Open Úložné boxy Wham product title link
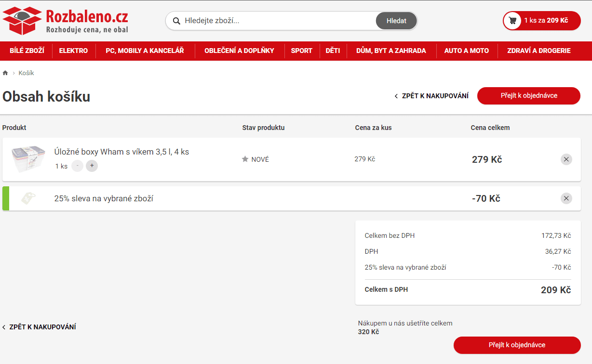The height and width of the screenshot is (364, 592). [x=121, y=152]
